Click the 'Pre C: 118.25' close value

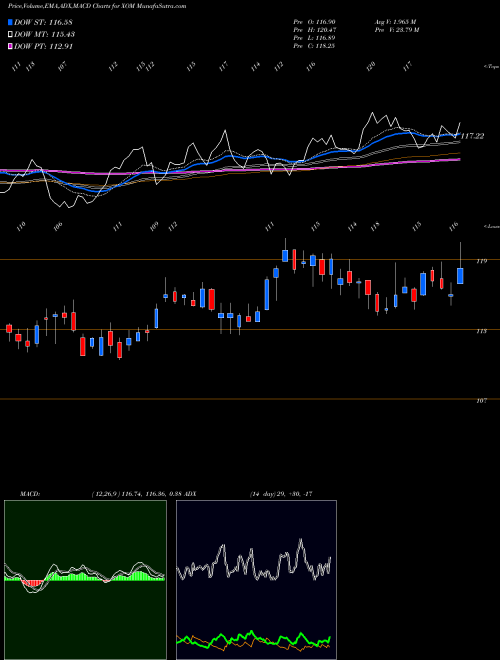(x=314, y=46)
